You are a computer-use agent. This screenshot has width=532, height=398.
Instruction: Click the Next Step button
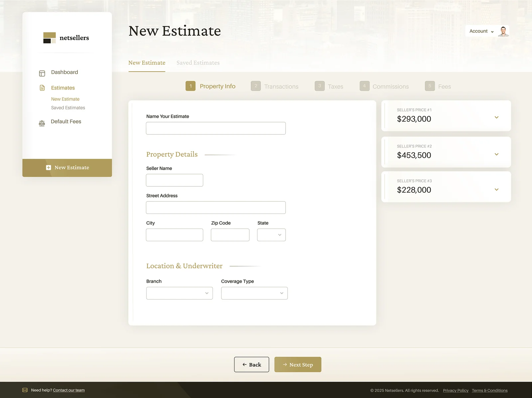click(x=298, y=365)
